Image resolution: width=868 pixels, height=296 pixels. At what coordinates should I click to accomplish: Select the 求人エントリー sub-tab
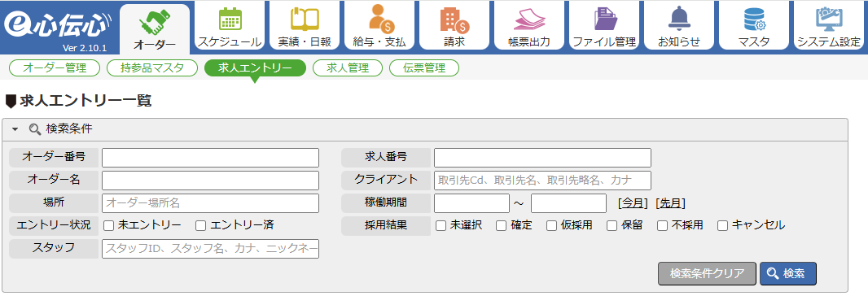(255, 68)
